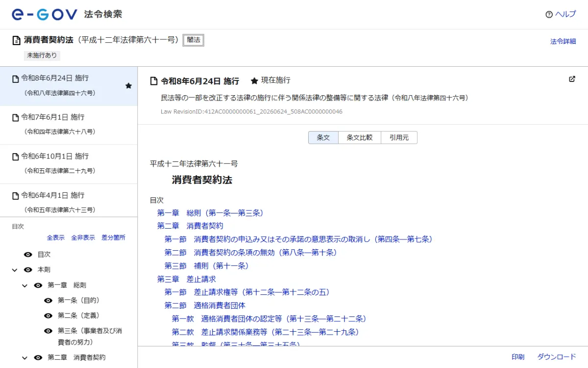Image resolution: width=588 pixels, height=368 pixels.
Task: Collapse the 第一章 総則 tree node
Action: click(24, 285)
